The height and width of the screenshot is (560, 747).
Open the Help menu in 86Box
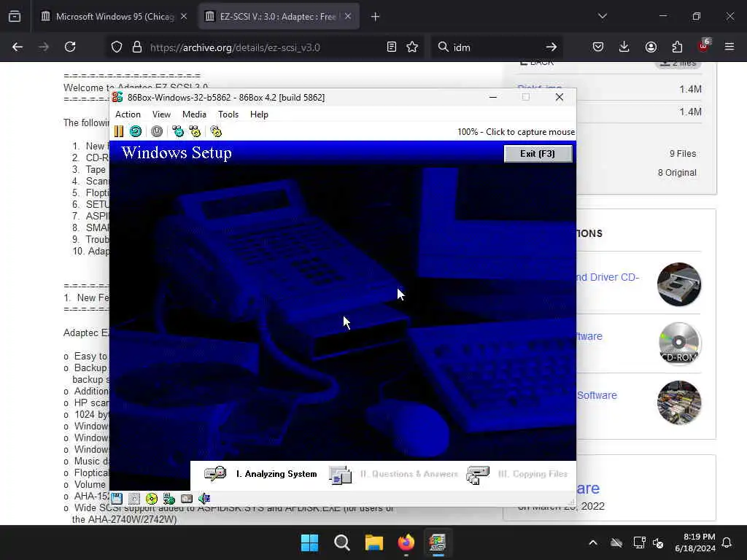pos(259,114)
